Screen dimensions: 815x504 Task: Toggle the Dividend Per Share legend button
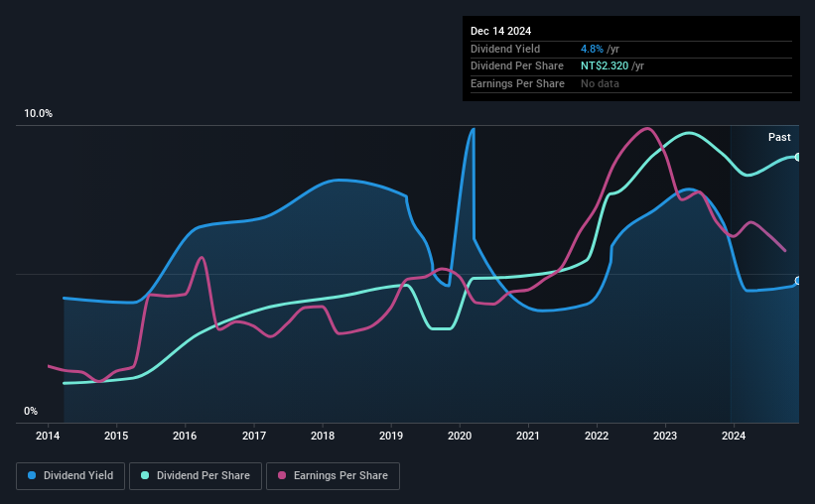click(x=196, y=476)
